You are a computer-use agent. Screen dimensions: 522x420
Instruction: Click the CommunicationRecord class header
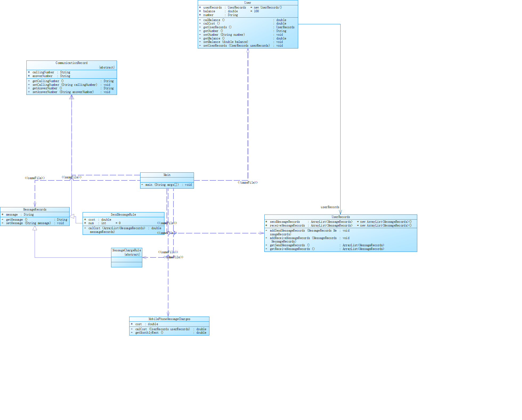point(71,63)
